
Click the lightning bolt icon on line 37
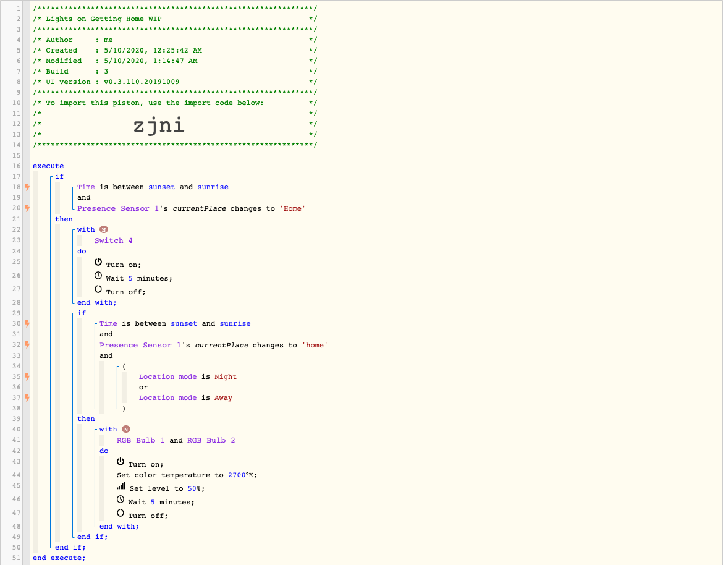27,397
